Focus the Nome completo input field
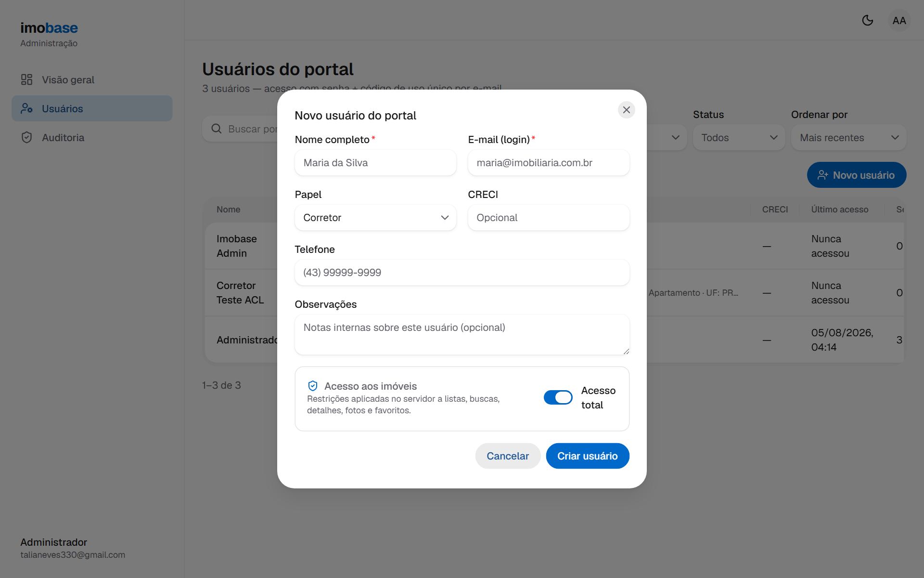This screenshot has width=924, height=578. coord(375,163)
